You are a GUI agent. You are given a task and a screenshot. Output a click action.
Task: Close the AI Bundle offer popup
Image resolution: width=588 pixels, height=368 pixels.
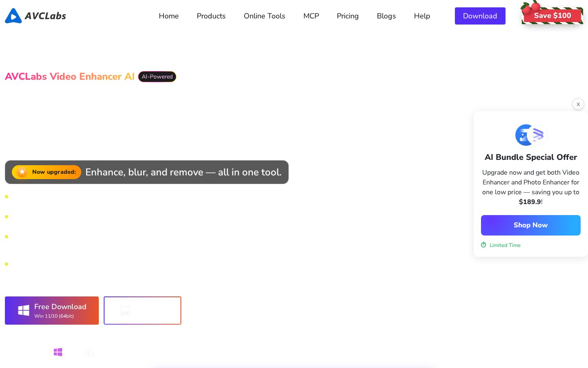(578, 104)
